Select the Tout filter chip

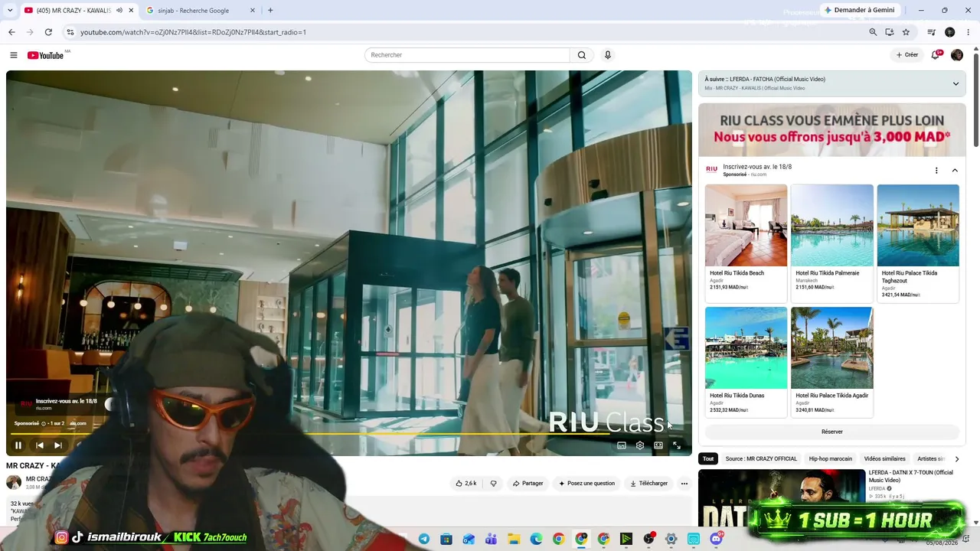(708, 459)
